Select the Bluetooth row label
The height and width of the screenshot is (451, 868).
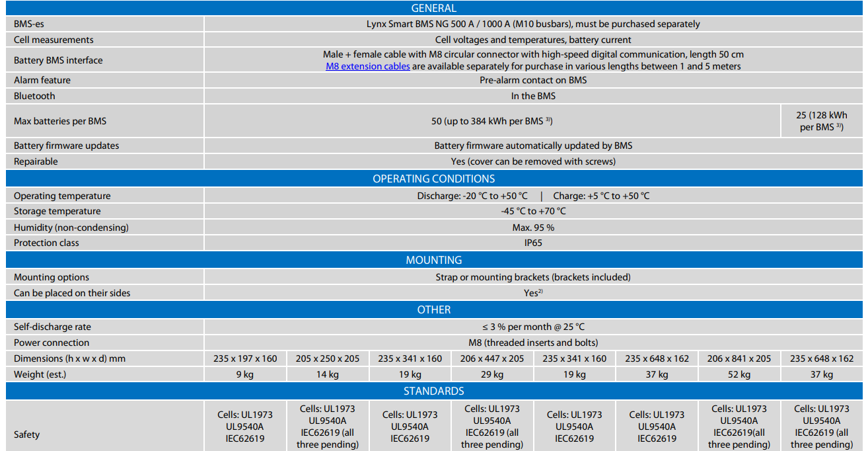tap(34, 96)
